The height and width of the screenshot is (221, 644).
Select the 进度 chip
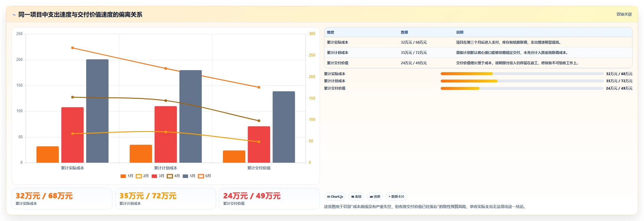(375, 197)
